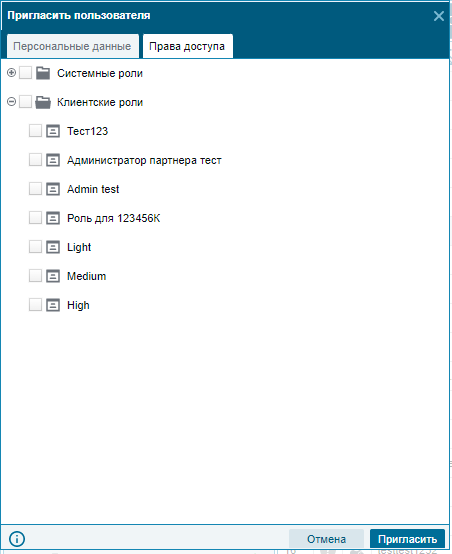Screen dimensions: 452x554
Task: Select the Права доступа tab
Action: (187, 46)
